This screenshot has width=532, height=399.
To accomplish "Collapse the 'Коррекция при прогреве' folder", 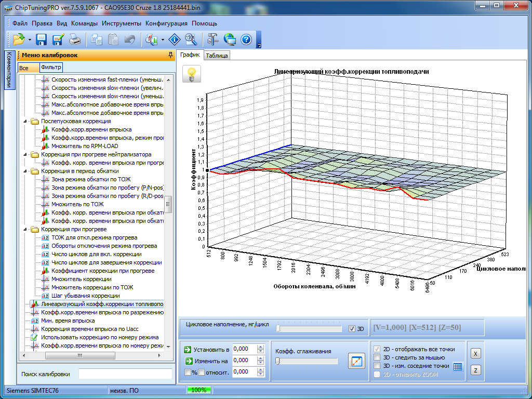I will 25,229.
